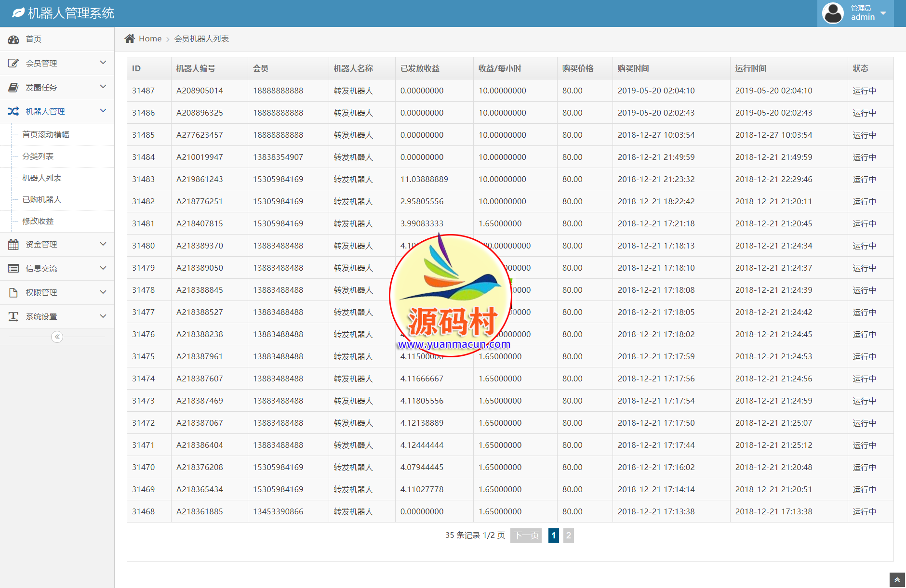Click the 下一页 pagination button
906x588 pixels.
point(526,536)
